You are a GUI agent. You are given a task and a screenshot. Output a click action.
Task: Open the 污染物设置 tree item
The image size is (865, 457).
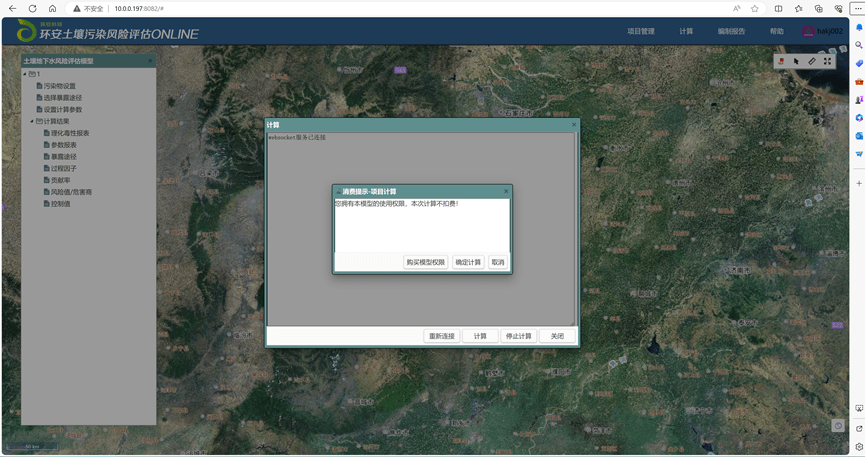point(59,86)
